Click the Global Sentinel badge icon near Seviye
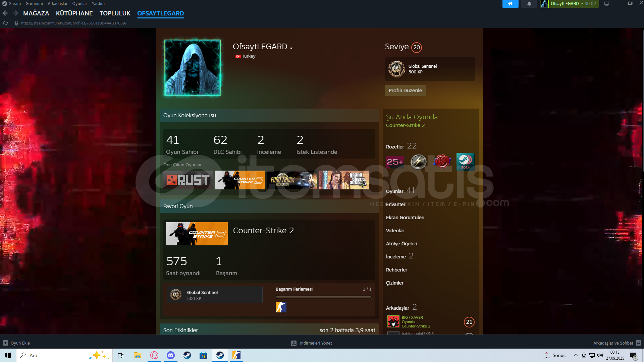 [397, 69]
